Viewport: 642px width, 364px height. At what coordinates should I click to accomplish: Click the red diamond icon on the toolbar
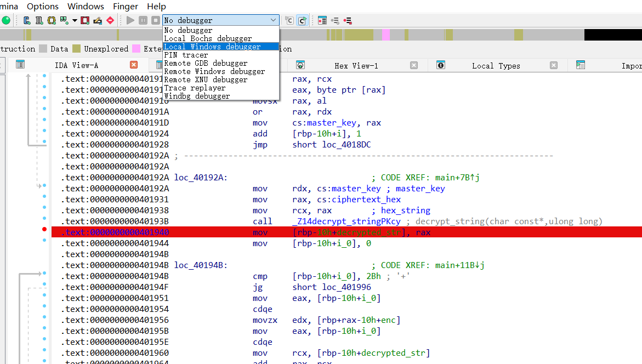pos(109,20)
